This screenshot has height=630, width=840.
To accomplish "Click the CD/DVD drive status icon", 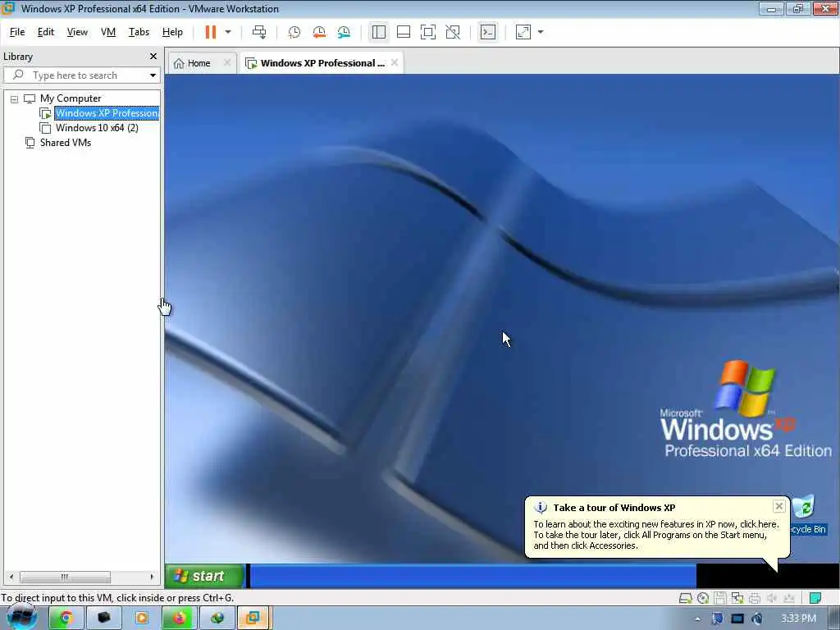I will 703,598.
